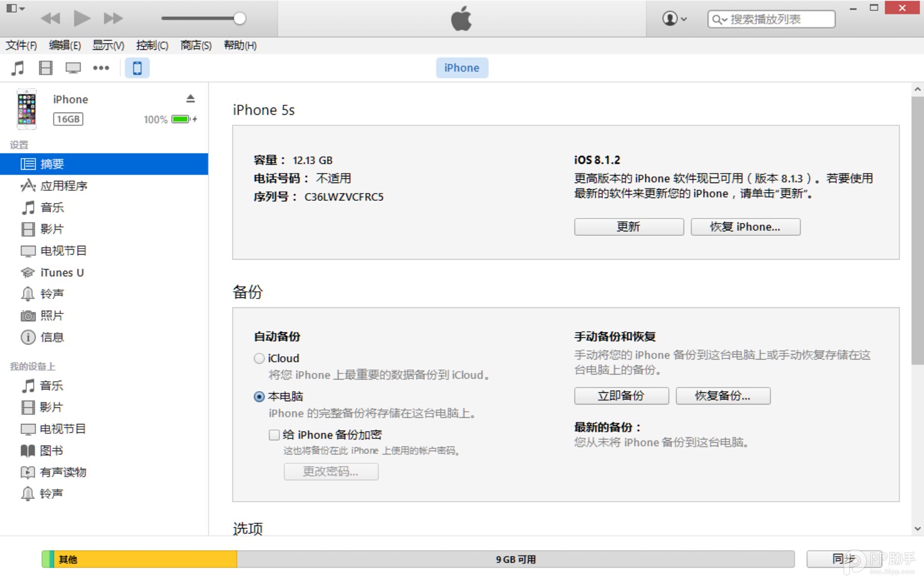Open the account menu dropdown near the search box
The width and height of the screenshot is (924, 582).
673,18
